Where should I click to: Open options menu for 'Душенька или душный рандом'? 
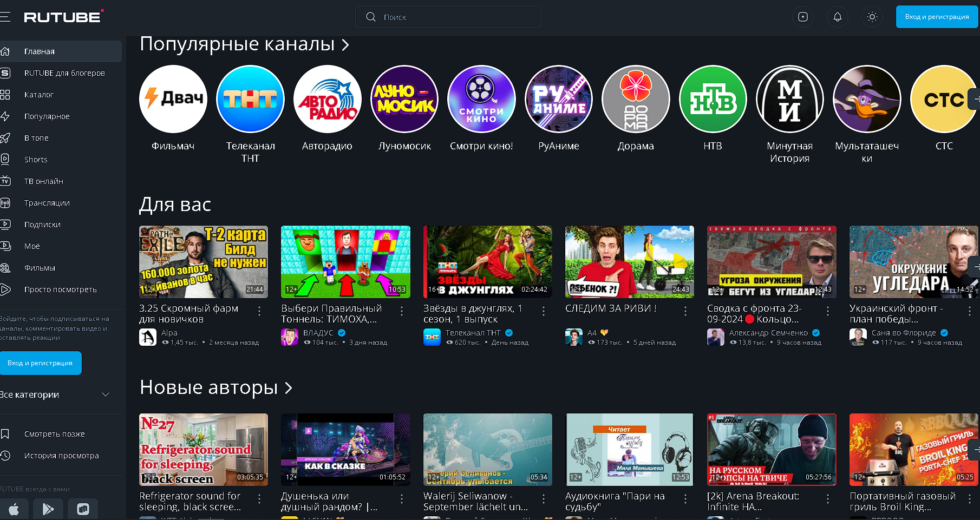[402, 499]
